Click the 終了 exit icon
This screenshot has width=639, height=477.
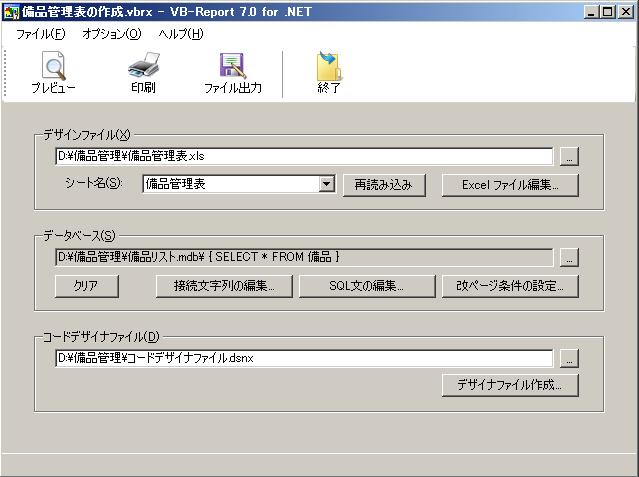coord(329,65)
